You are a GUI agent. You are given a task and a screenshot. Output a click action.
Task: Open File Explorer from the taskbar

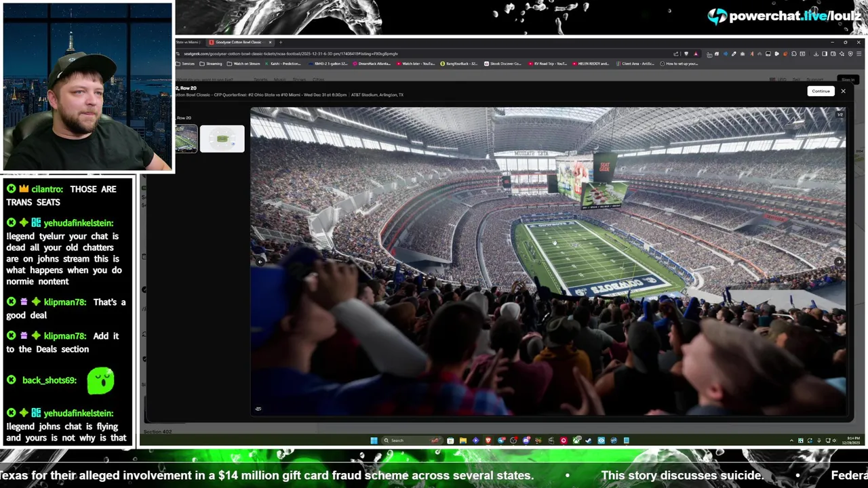tap(462, 441)
